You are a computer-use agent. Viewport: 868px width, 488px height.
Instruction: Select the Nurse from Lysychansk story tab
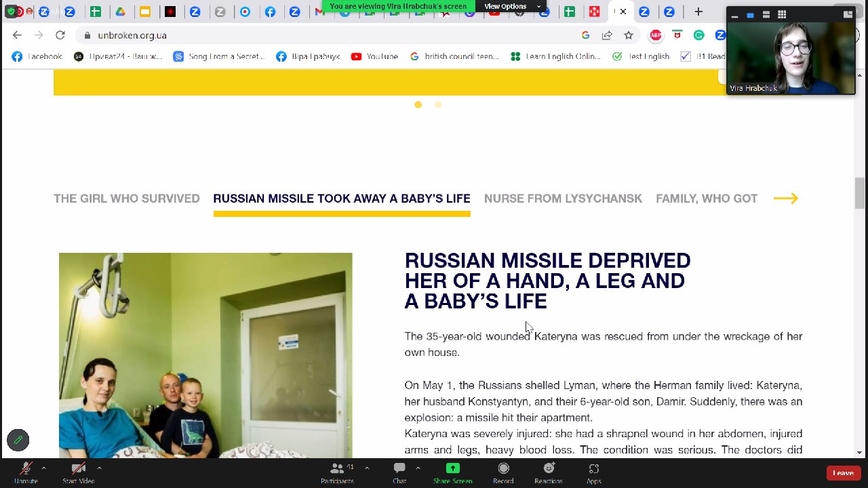[563, 199]
